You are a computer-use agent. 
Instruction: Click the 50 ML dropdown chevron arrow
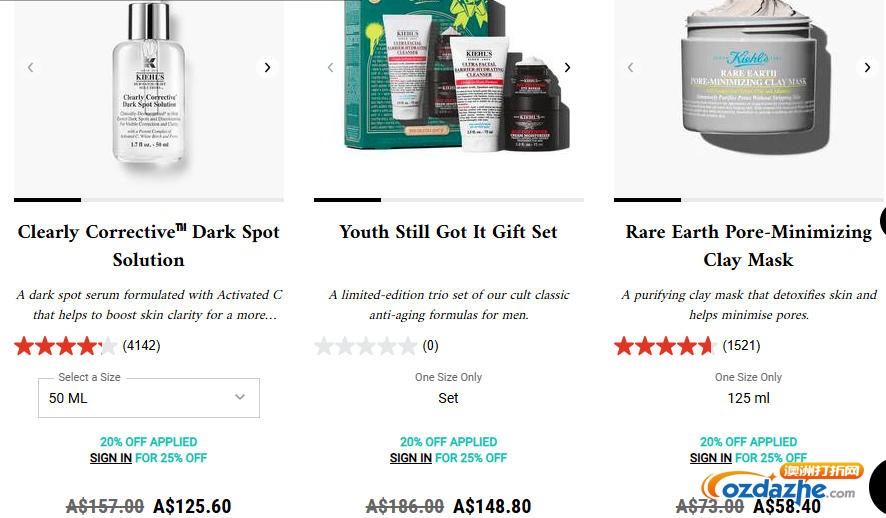point(240,397)
